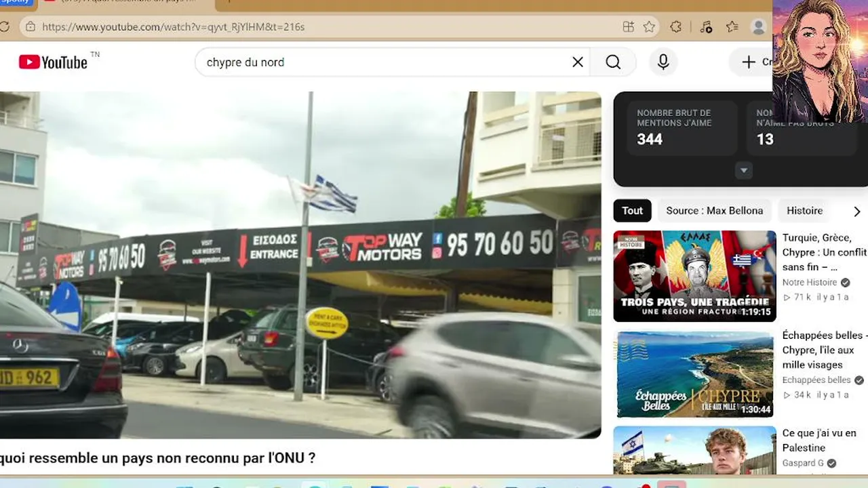This screenshot has width=868, height=488.
Task: Open the browser apps grid icon in address bar
Action: click(629, 27)
